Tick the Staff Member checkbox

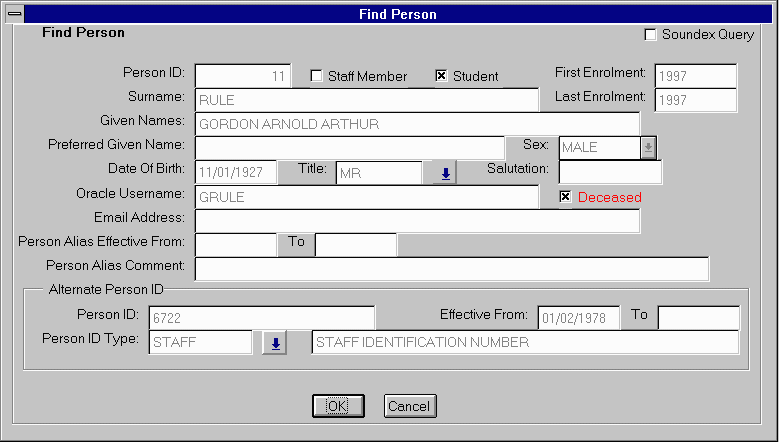317,76
